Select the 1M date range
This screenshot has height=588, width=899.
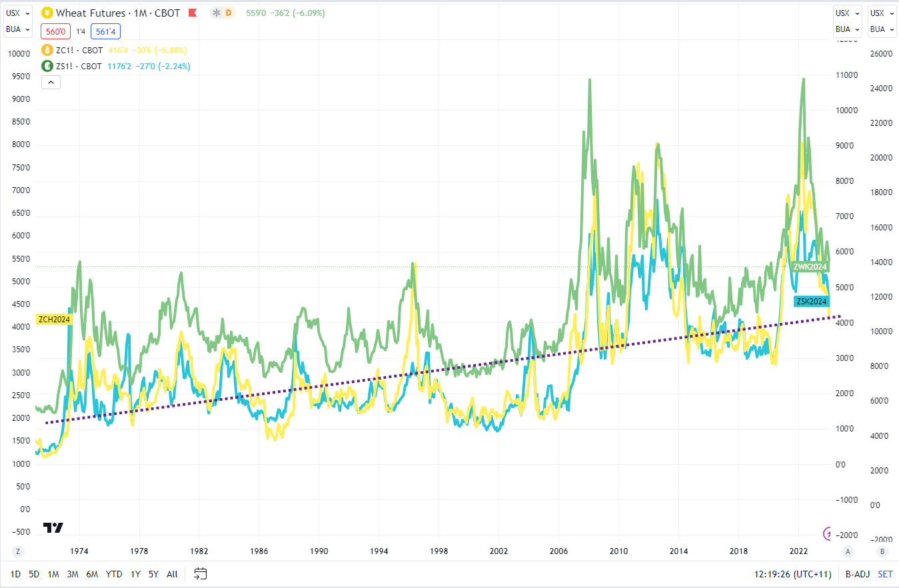click(x=53, y=574)
